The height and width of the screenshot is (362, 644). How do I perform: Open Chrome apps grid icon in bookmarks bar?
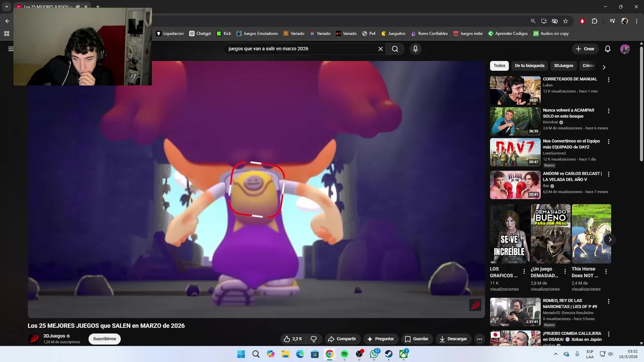7,34
